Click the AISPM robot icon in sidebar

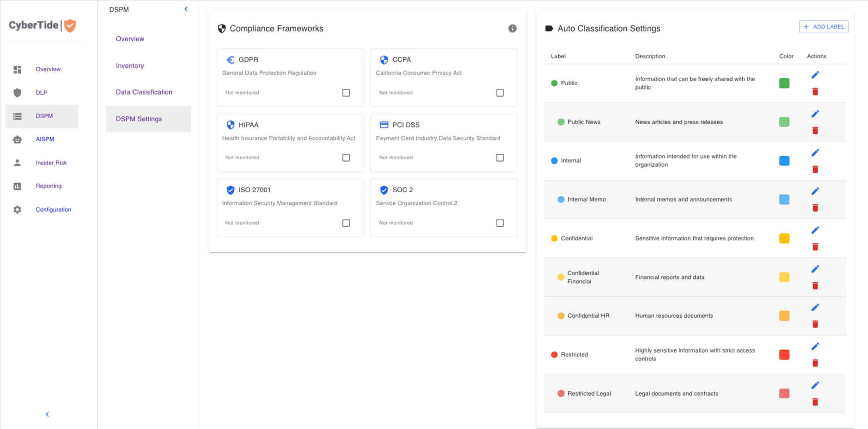pyautogui.click(x=17, y=139)
